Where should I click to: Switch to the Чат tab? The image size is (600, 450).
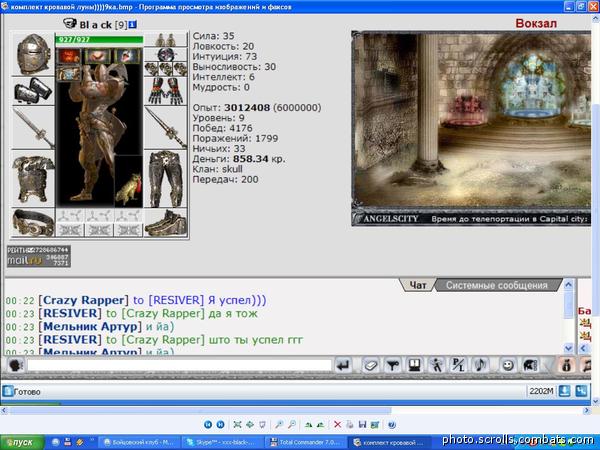[417, 285]
